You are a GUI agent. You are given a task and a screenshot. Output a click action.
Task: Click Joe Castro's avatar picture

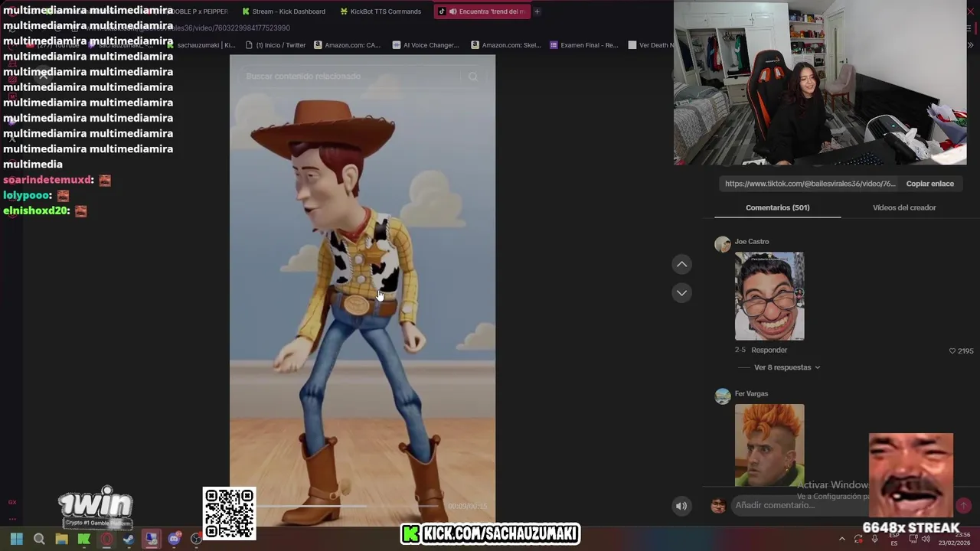722,244
